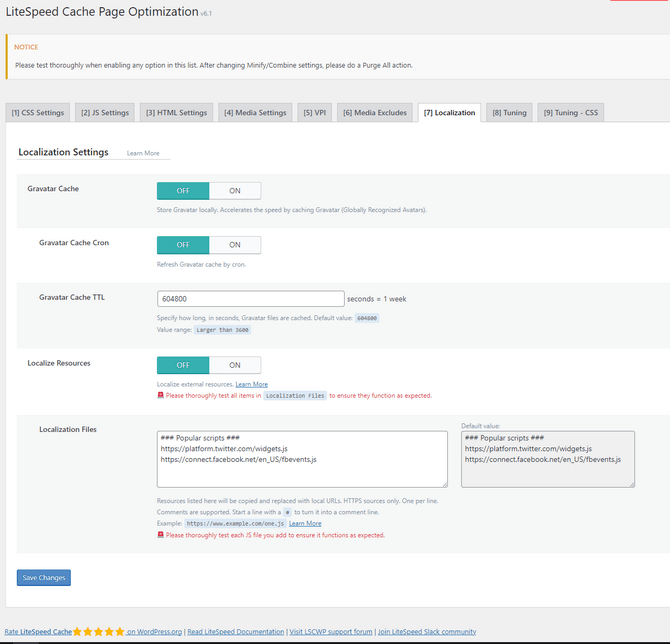
Task: Go to the HTML Settings tab
Action: [x=175, y=113]
